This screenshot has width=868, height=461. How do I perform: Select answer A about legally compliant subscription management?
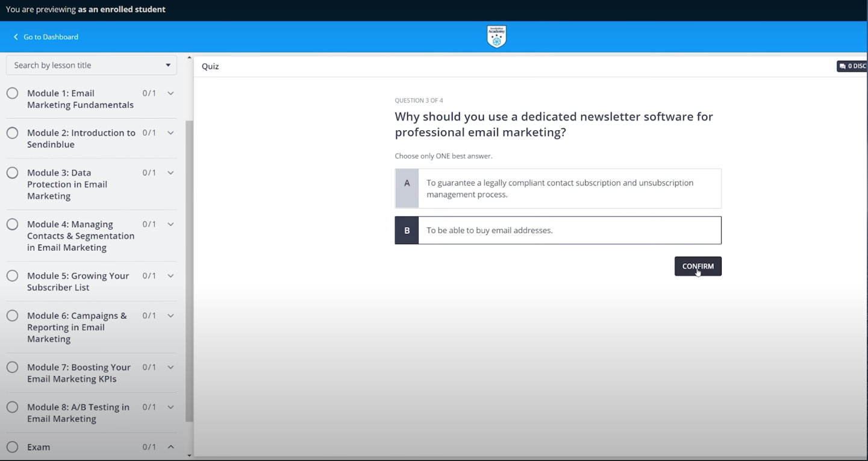557,188
